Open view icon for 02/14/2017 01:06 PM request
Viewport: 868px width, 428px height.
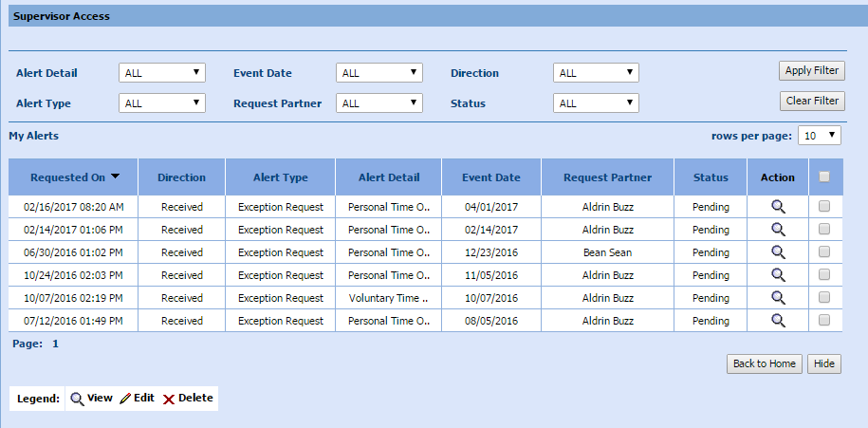pyautogui.click(x=778, y=229)
